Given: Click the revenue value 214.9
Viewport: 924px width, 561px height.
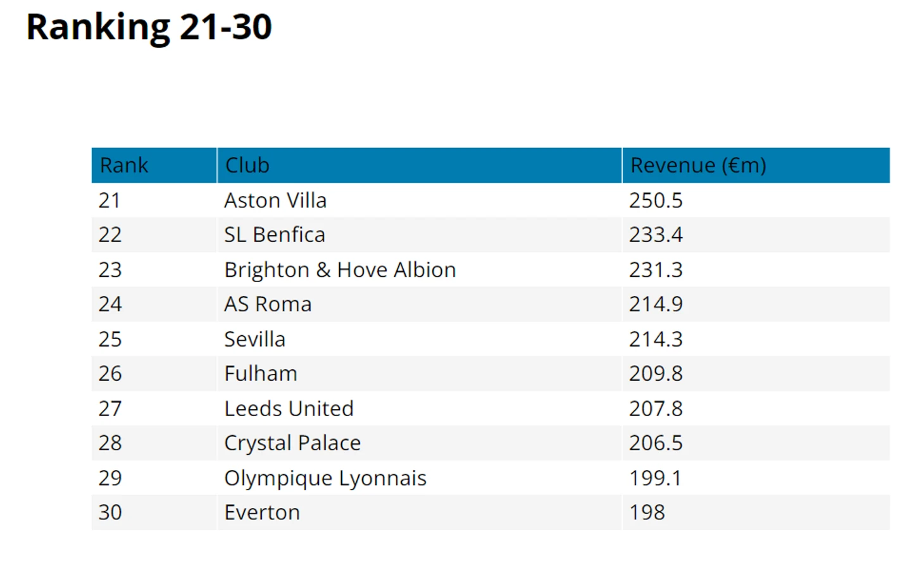Looking at the screenshot, I should 656,304.
